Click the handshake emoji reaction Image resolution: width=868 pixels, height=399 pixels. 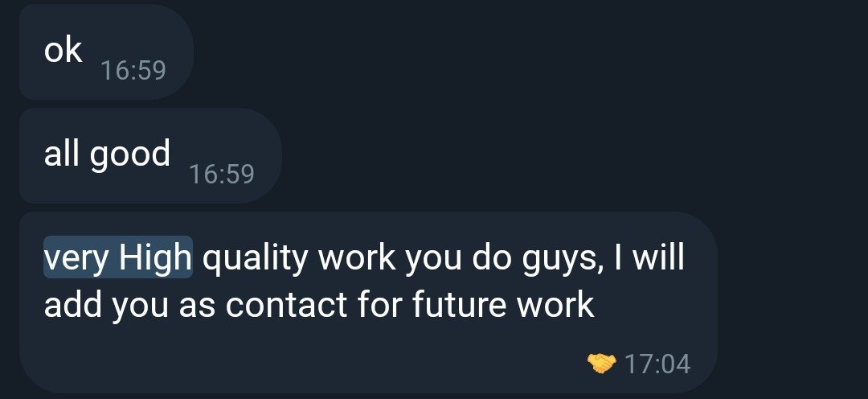tap(601, 364)
